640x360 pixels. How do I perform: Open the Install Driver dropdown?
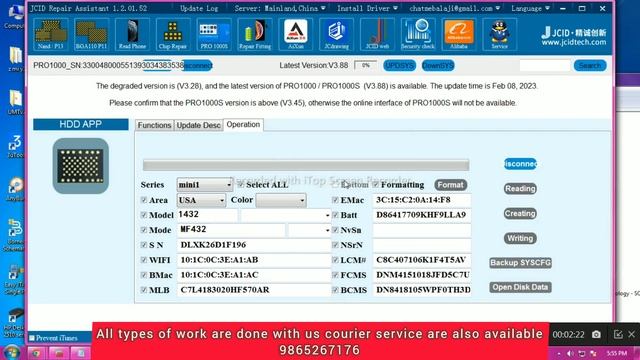(367, 8)
